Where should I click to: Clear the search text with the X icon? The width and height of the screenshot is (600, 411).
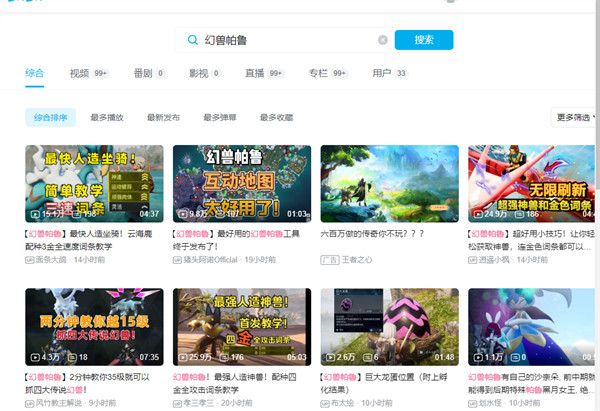[x=383, y=40]
